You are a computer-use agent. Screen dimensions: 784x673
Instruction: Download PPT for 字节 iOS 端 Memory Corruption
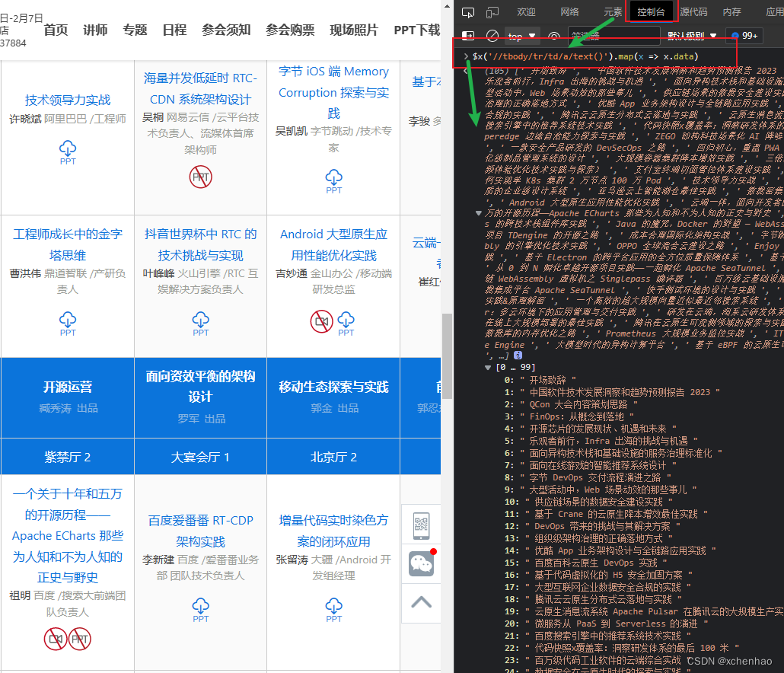click(x=333, y=181)
